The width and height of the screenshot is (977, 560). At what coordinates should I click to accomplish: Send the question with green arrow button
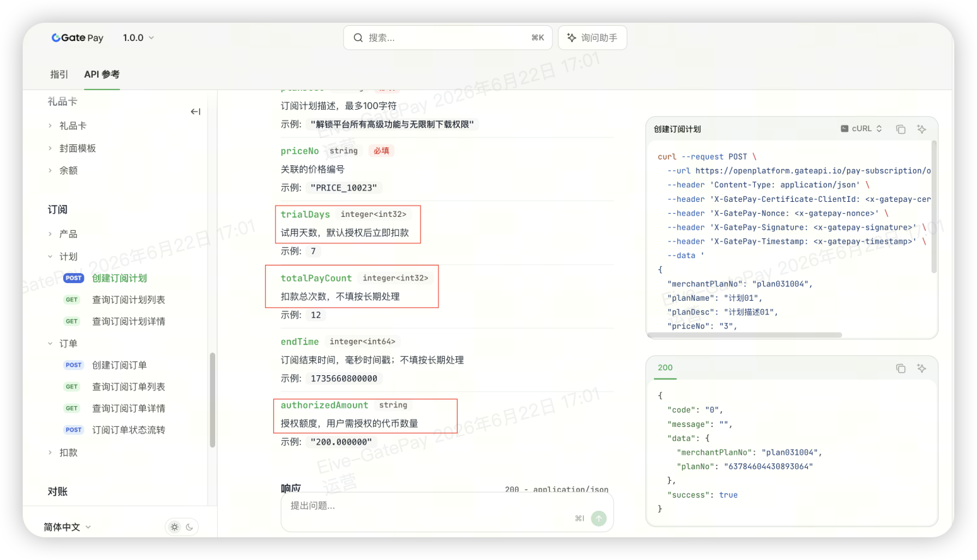(599, 518)
